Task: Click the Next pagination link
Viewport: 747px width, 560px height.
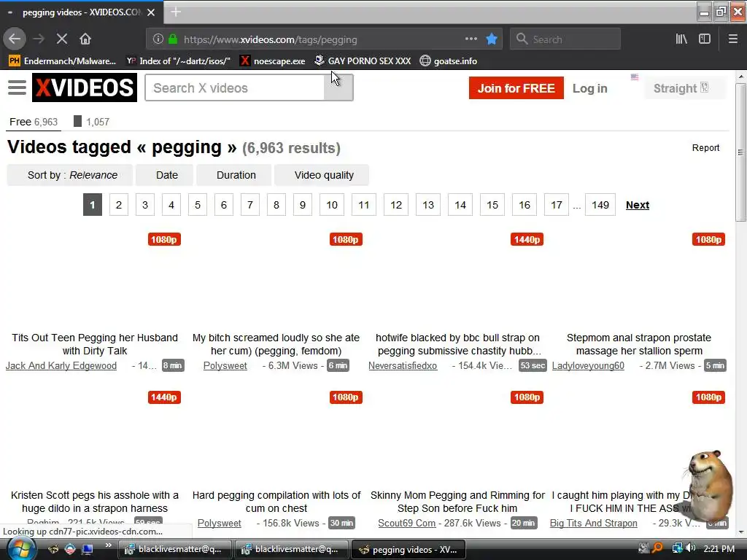Action: (638, 205)
